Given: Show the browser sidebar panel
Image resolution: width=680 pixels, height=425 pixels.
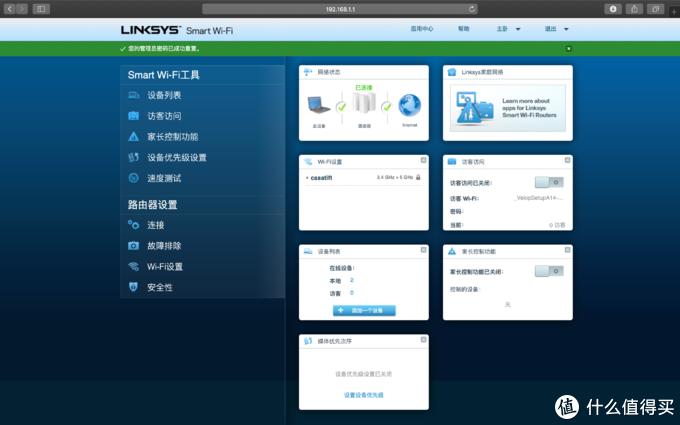Looking at the screenshot, I should coord(41,9).
